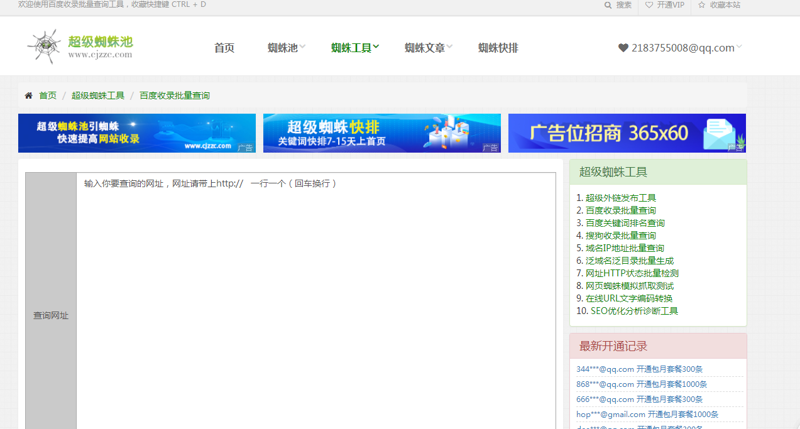Click the 344***@qq.com 开通包月套餐300条 record
This screenshot has width=800, height=429.
[x=639, y=369]
